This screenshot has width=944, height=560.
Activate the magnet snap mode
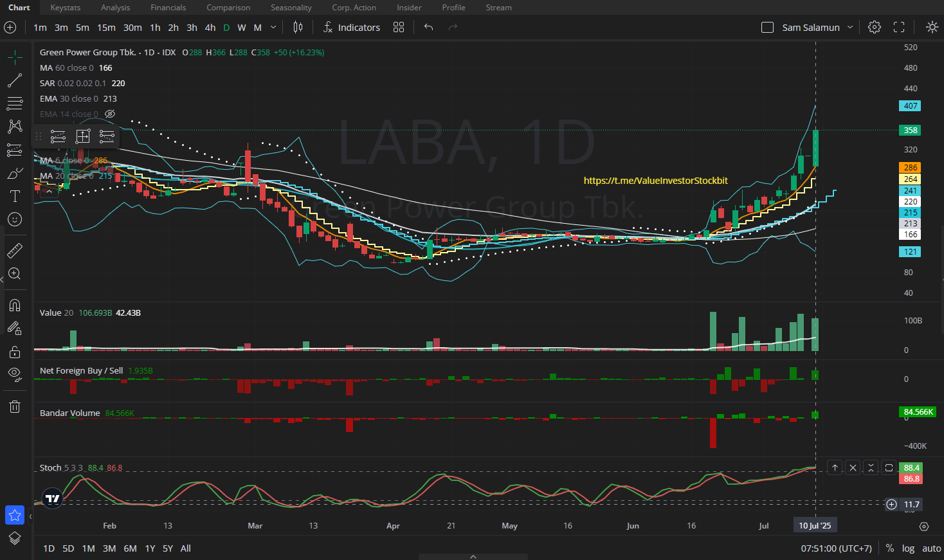tap(15, 305)
